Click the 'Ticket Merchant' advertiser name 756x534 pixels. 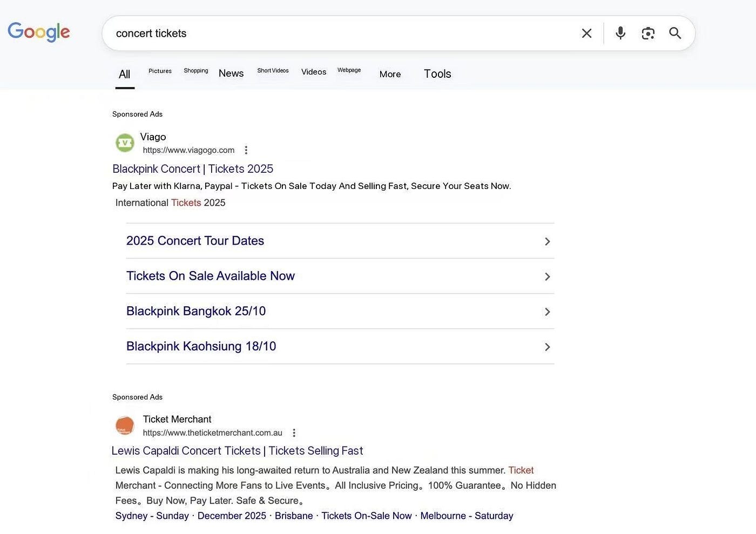tap(177, 419)
